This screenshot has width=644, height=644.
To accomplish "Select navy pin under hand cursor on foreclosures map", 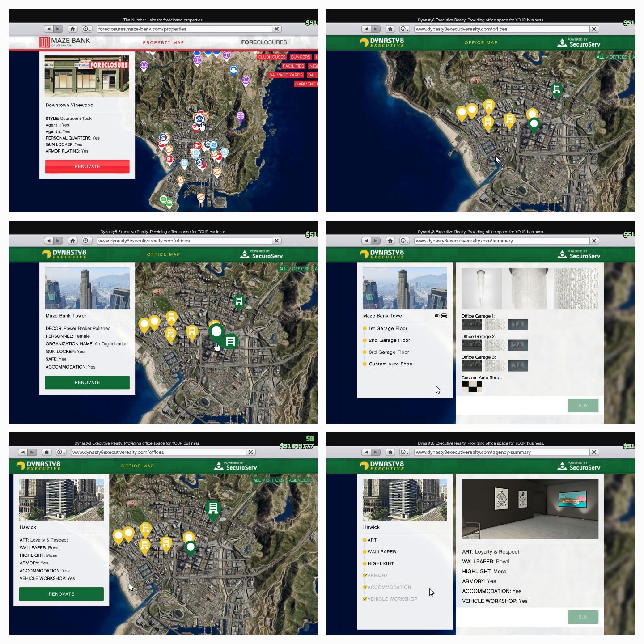I will point(199,119).
